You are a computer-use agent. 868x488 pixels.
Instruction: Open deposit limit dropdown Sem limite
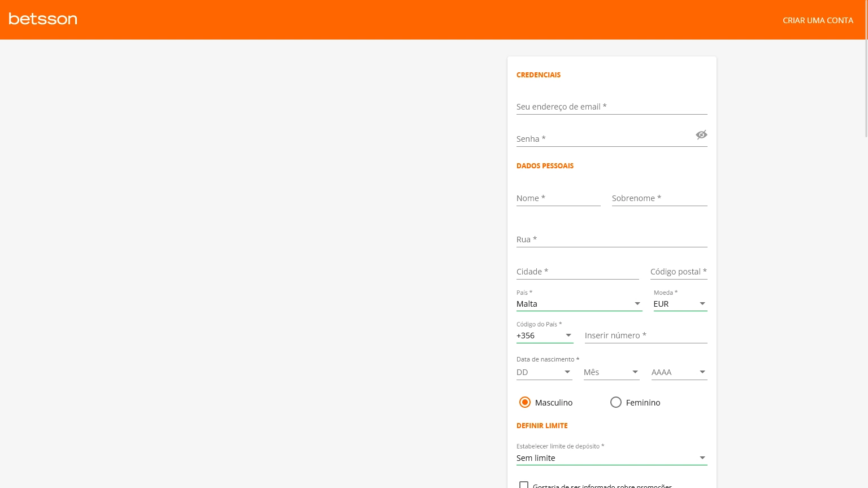click(612, 458)
